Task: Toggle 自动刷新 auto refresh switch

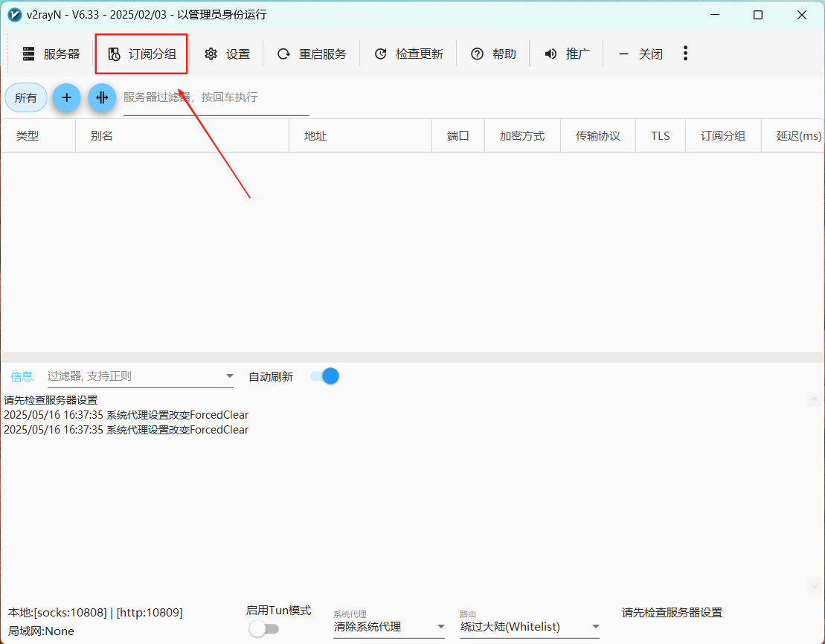Action: (325, 376)
